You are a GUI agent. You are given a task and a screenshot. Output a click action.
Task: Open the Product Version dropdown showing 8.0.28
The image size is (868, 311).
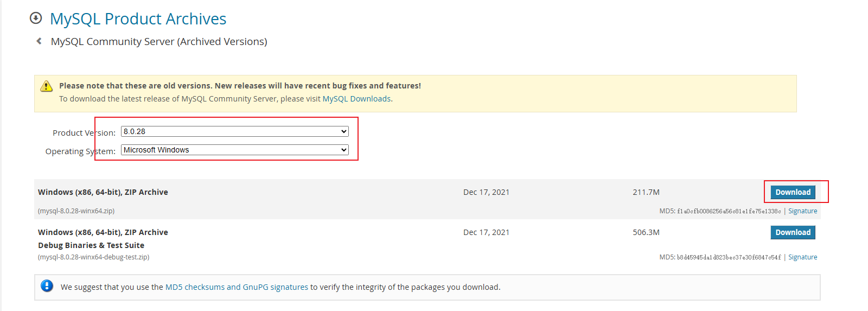tap(235, 131)
